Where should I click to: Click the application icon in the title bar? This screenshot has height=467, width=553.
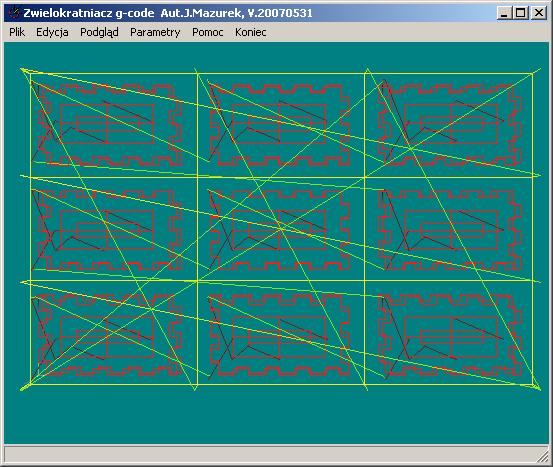(x=14, y=13)
